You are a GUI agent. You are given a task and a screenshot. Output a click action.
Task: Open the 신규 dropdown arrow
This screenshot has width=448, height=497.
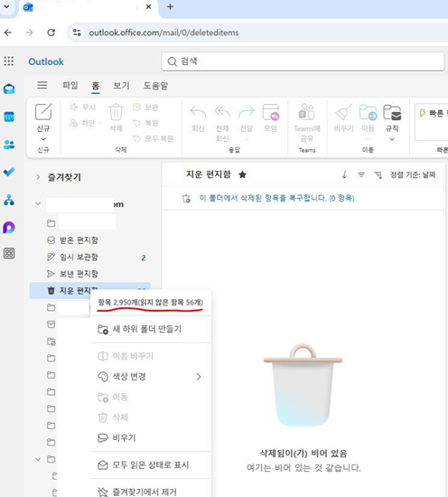[43, 139]
